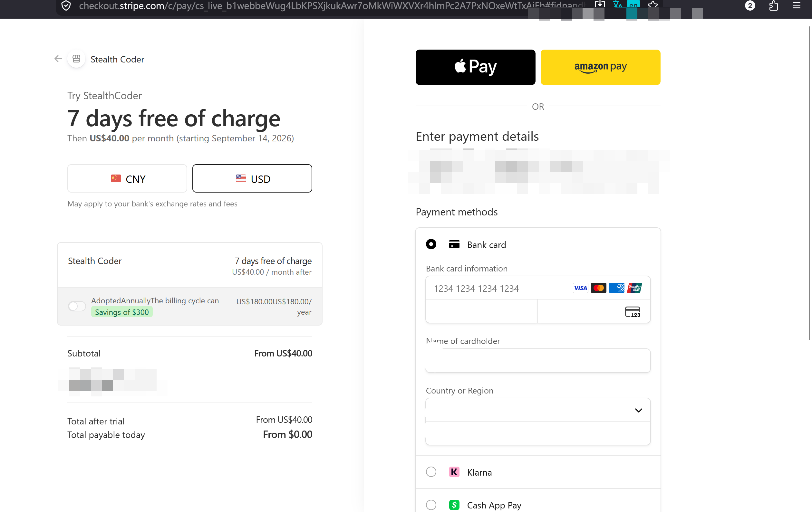
Task: Open the Country or Region dropdown
Action: point(538,410)
